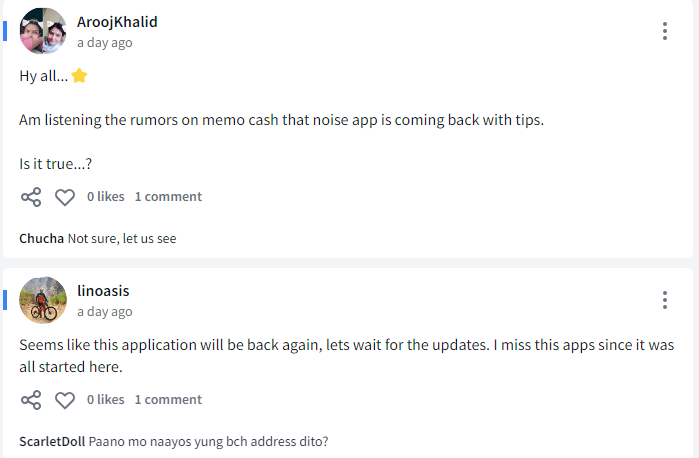View AroojKhalid post's 0 likes count
Viewport: 699px width, 458px height.
pyautogui.click(x=106, y=197)
